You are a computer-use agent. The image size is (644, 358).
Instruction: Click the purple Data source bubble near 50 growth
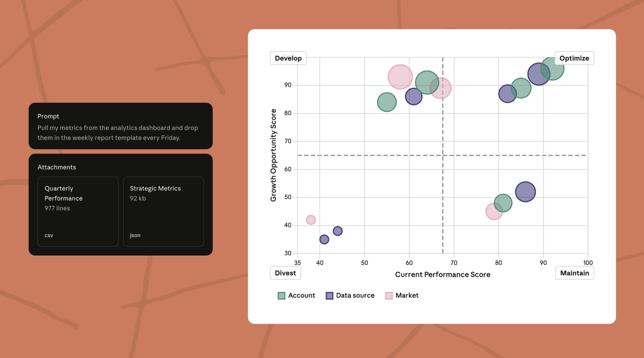tap(525, 192)
